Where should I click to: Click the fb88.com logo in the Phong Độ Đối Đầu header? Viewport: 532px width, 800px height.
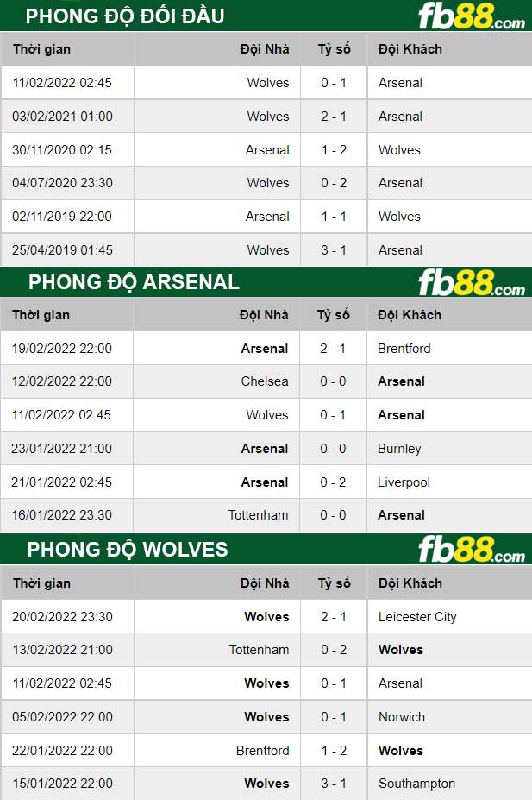[x=471, y=16]
